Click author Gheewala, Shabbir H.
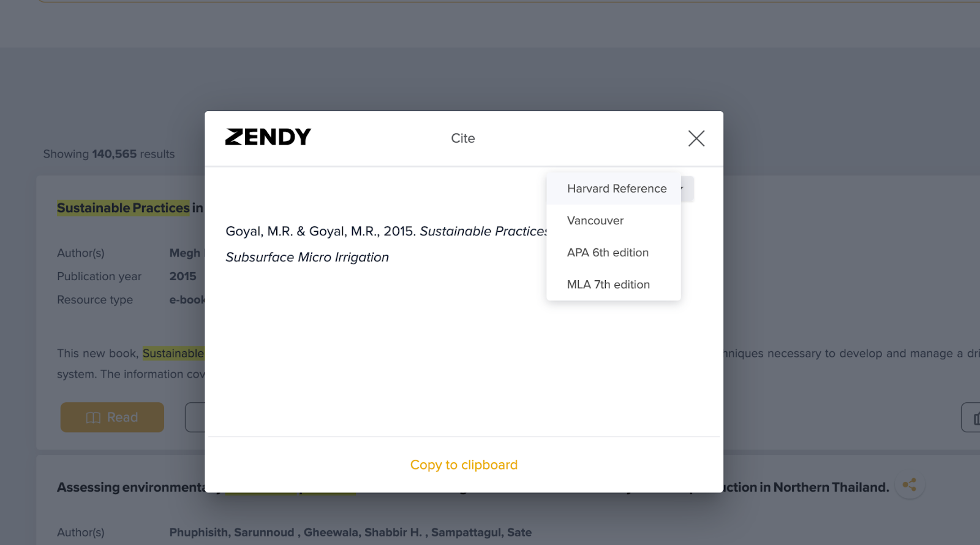Viewport: 980px width, 545px height. coord(363,532)
